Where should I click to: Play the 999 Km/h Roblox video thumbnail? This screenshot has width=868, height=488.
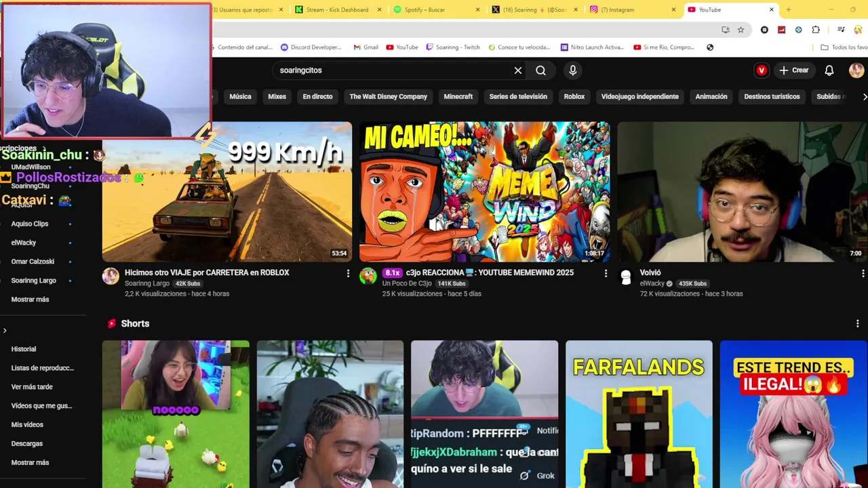[227, 192]
